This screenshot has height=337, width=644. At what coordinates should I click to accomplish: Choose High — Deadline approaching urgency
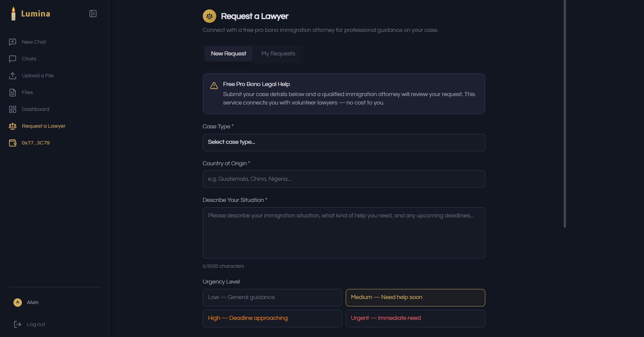272,319
